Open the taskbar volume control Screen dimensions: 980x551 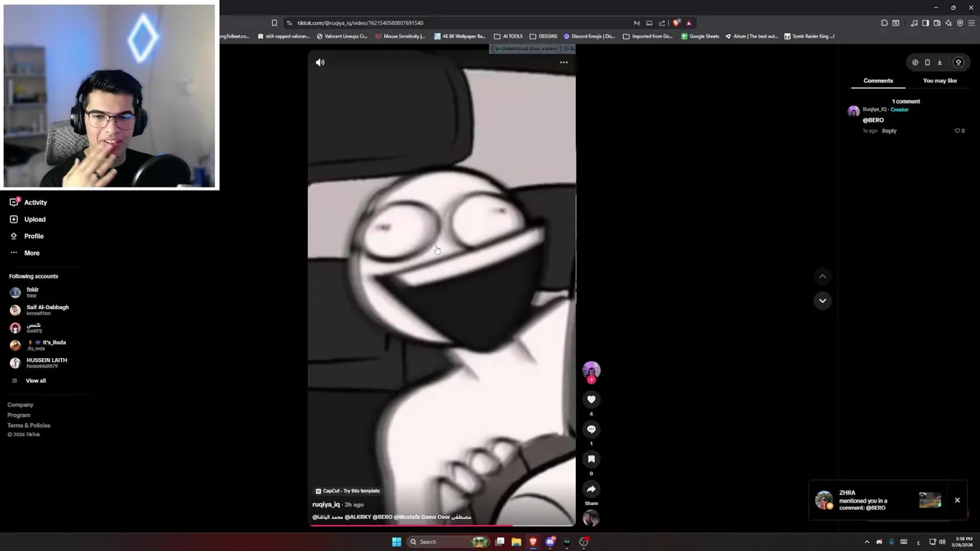pos(942,542)
